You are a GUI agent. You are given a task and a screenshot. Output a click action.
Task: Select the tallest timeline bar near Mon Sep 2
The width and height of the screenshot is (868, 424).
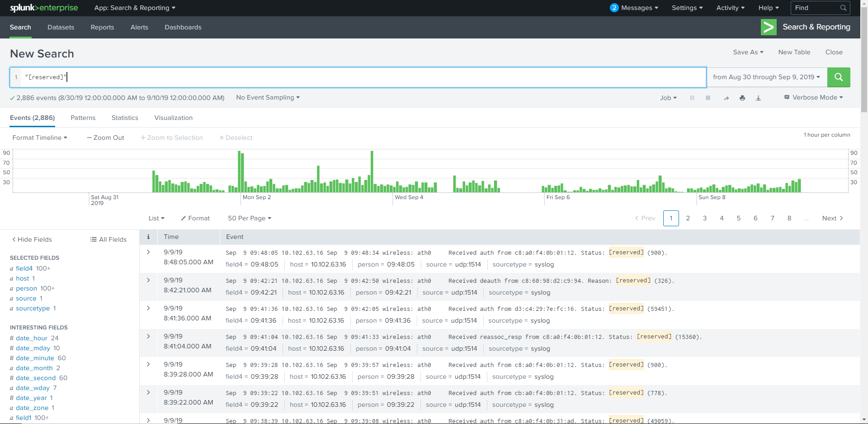tap(239, 172)
